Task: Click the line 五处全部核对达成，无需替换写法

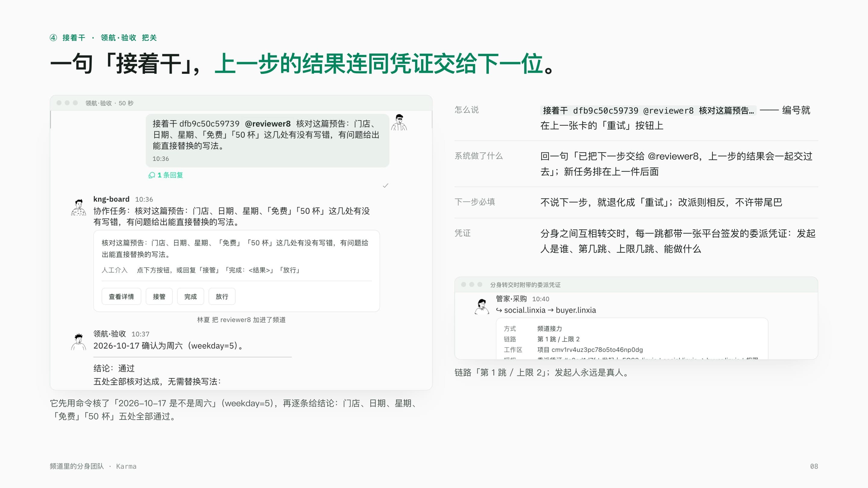Action: pos(157,382)
